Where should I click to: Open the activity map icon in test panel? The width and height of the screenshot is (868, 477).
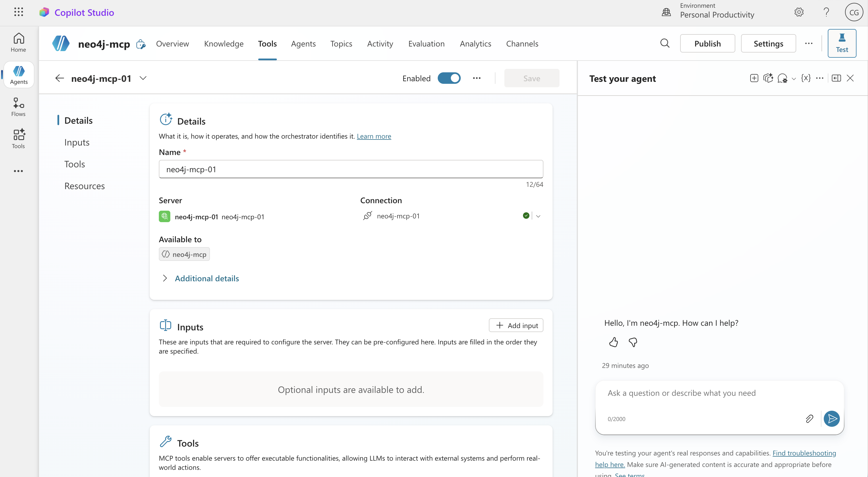pos(768,78)
